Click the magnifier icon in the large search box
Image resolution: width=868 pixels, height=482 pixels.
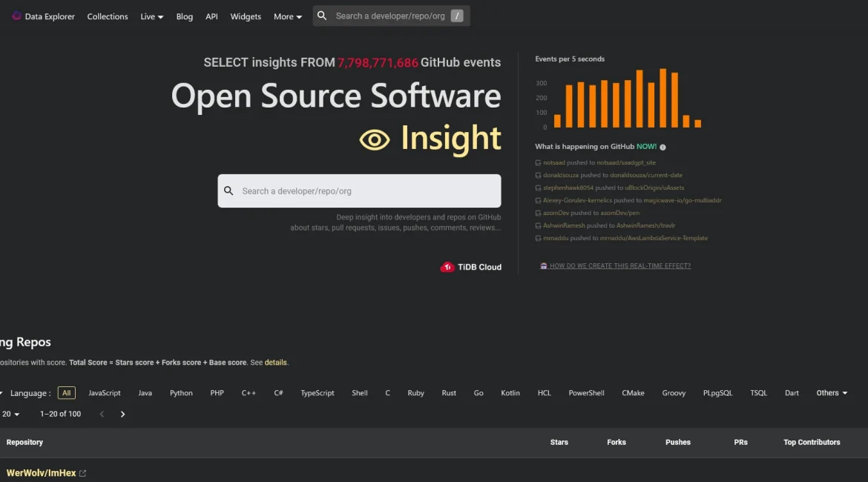pyautogui.click(x=228, y=191)
